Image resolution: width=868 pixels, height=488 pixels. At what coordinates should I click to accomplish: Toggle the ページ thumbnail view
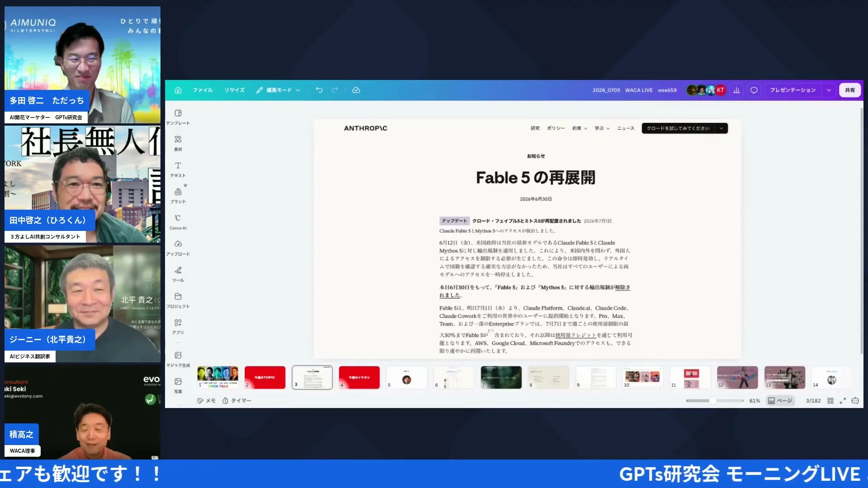pos(780,401)
